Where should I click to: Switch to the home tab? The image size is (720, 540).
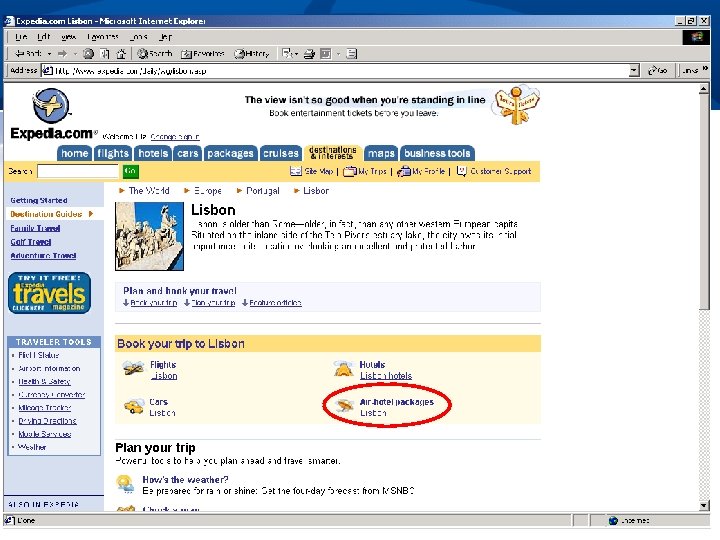click(x=74, y=153)
